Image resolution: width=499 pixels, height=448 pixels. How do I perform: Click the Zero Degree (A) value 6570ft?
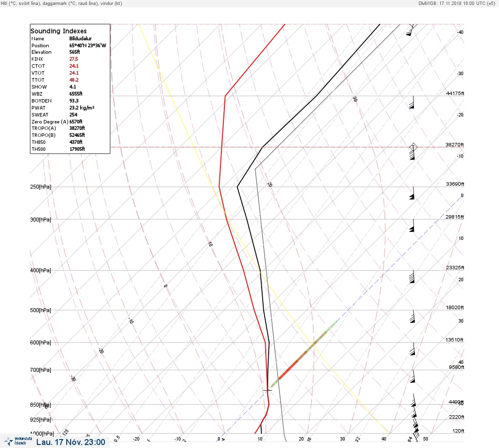point(76,121)
